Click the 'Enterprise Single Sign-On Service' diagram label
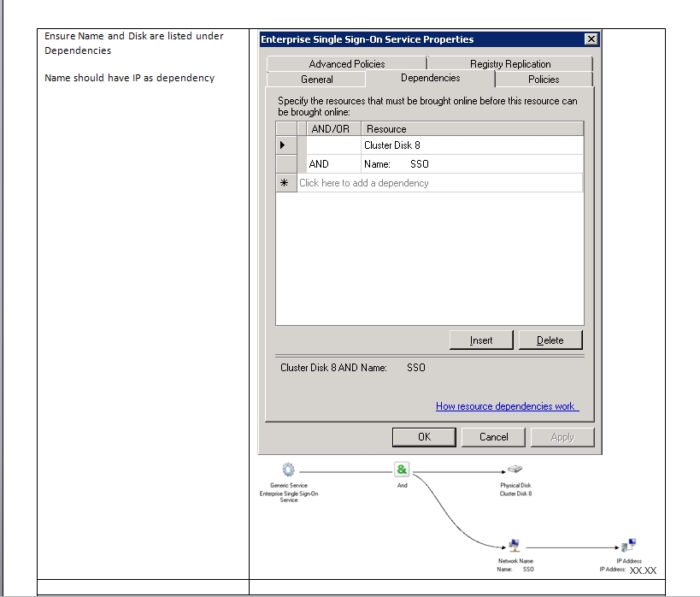The image size is (700, 597). point(289,496)
